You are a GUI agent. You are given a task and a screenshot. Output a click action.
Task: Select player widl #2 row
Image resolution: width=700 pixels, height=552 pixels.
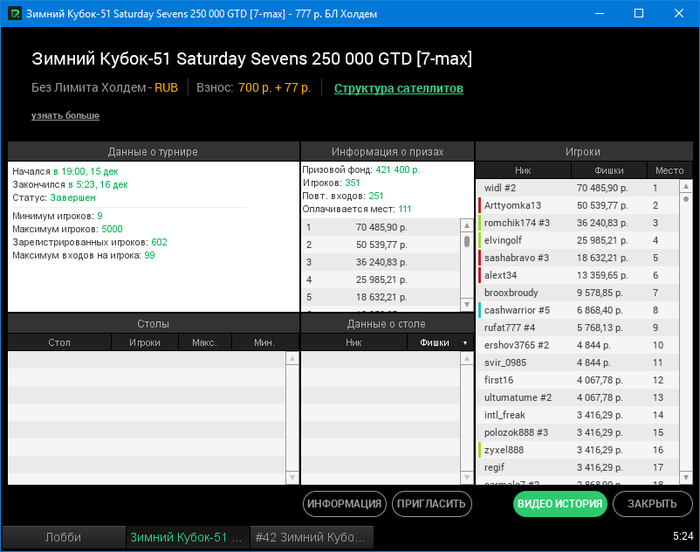tap(578, 188)
